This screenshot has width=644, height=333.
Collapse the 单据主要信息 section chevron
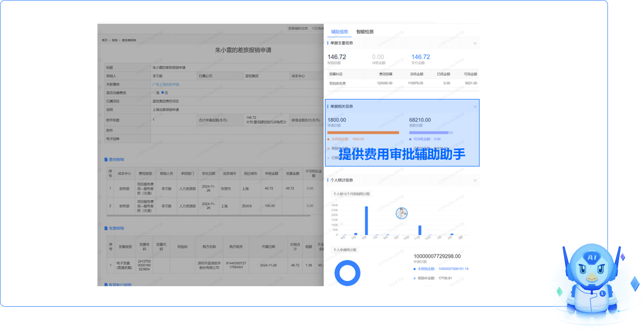(475, 43)
